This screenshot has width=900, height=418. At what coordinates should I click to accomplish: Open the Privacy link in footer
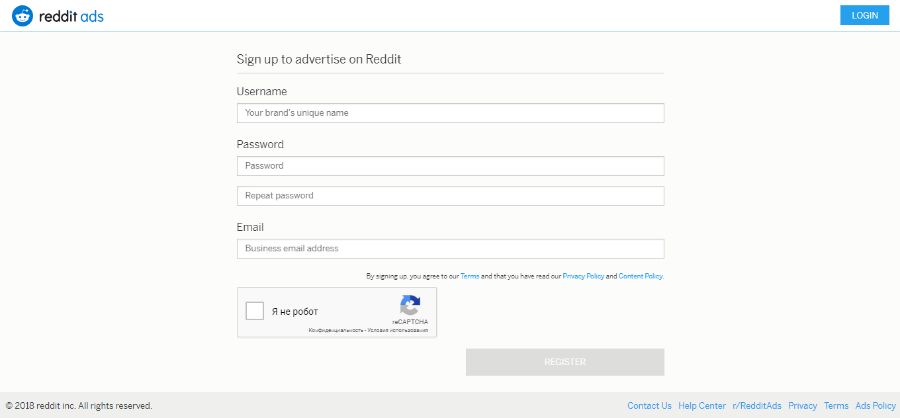[x=803, y=406]
